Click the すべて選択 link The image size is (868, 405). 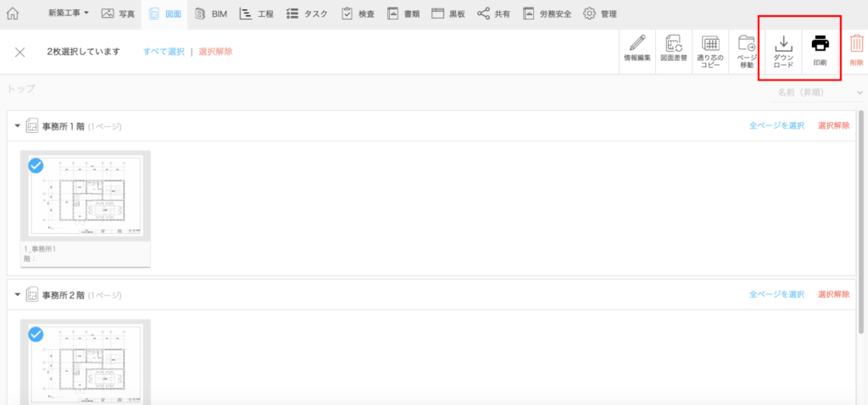coord(164,52)
